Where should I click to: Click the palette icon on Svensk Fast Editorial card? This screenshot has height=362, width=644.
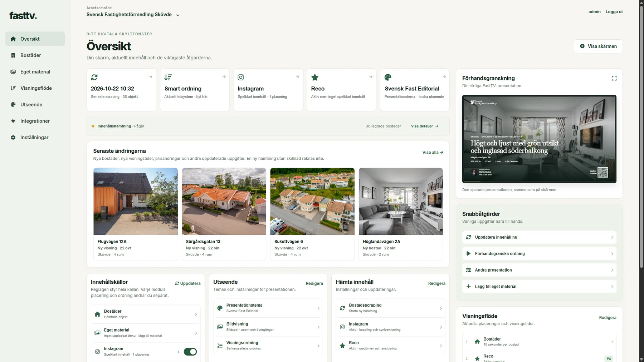(x=388, y=77)
